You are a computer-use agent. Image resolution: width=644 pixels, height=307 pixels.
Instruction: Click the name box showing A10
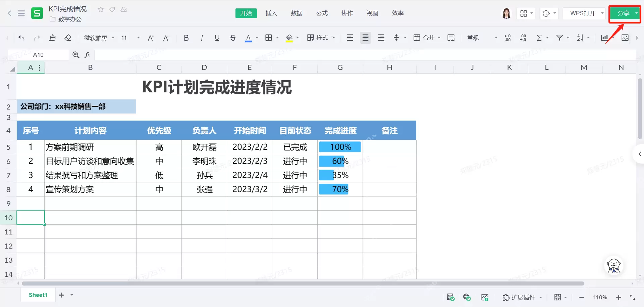(38, 55)
